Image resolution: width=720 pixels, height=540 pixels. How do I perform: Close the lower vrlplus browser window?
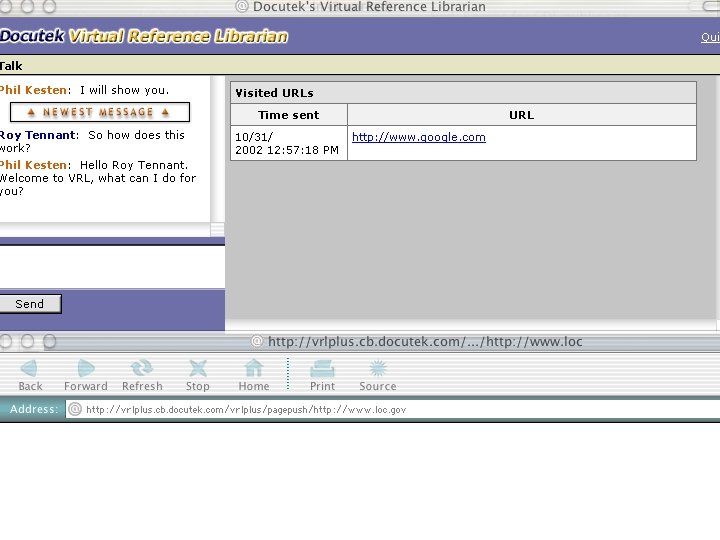tap(6, 341)
